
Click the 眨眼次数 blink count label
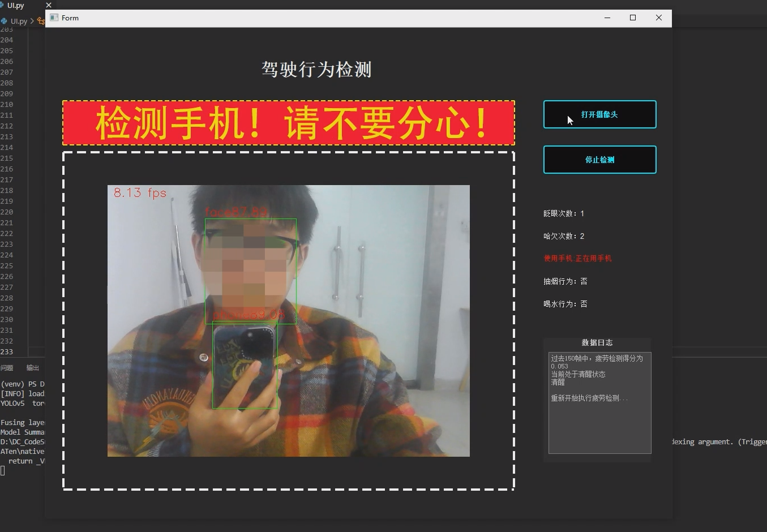[563, 213]
